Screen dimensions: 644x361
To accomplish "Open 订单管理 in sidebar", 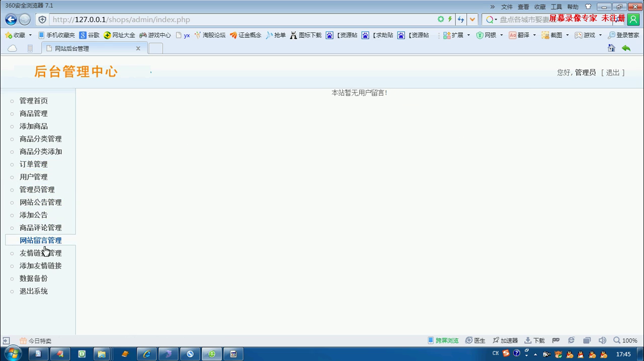I will [34, 164].
